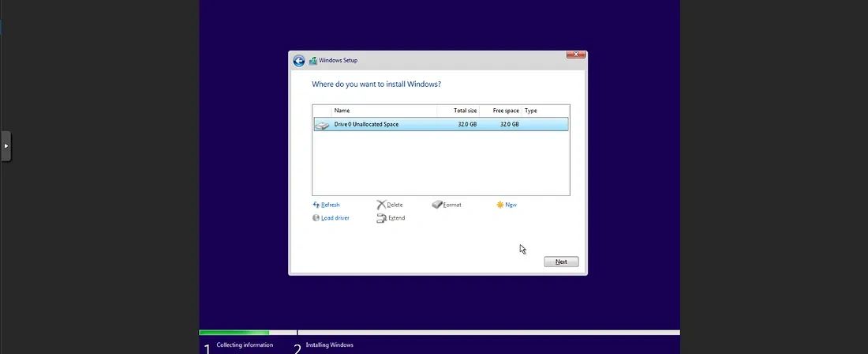Click the Installing Windows step label

point(329,345)
